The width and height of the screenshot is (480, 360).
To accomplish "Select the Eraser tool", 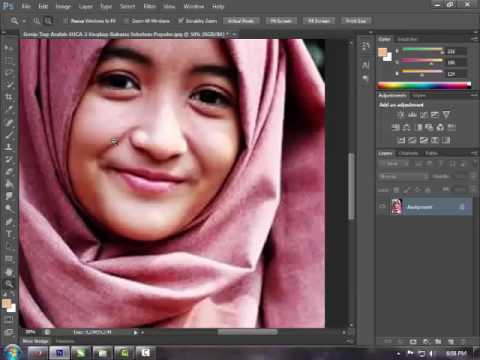I will [9, 171].
